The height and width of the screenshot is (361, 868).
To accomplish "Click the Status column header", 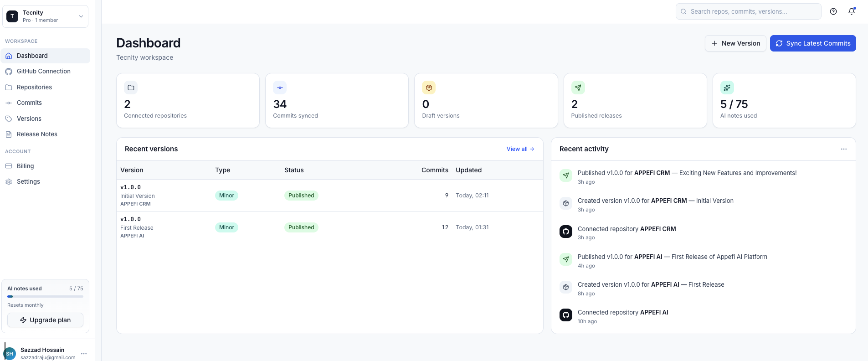I will [x=294, y=170].
